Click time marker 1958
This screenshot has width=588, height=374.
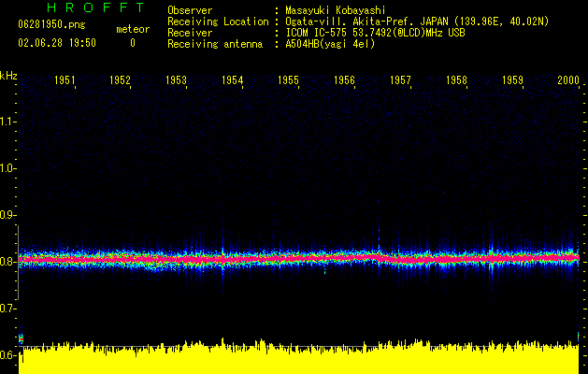click(x=457, y=80)
